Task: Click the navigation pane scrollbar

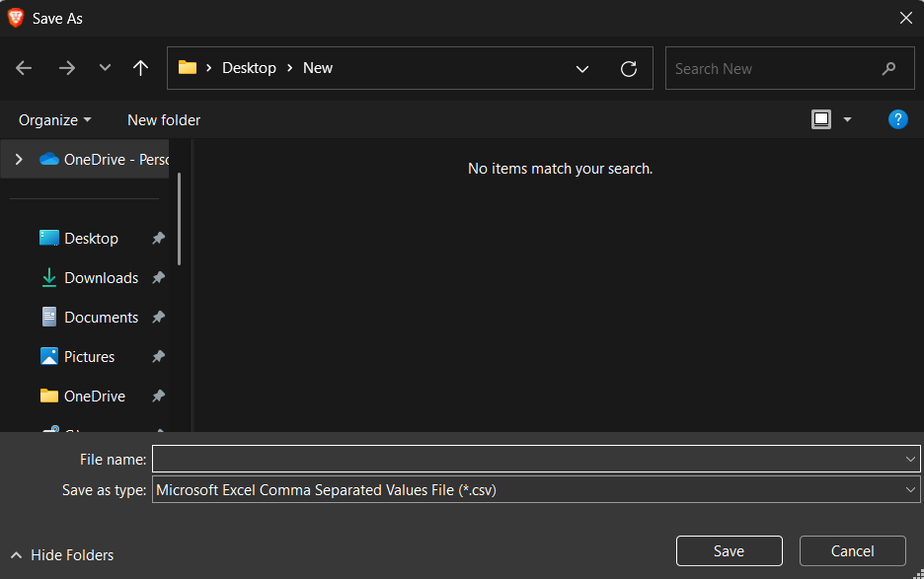Action: [x=179, y=217]
